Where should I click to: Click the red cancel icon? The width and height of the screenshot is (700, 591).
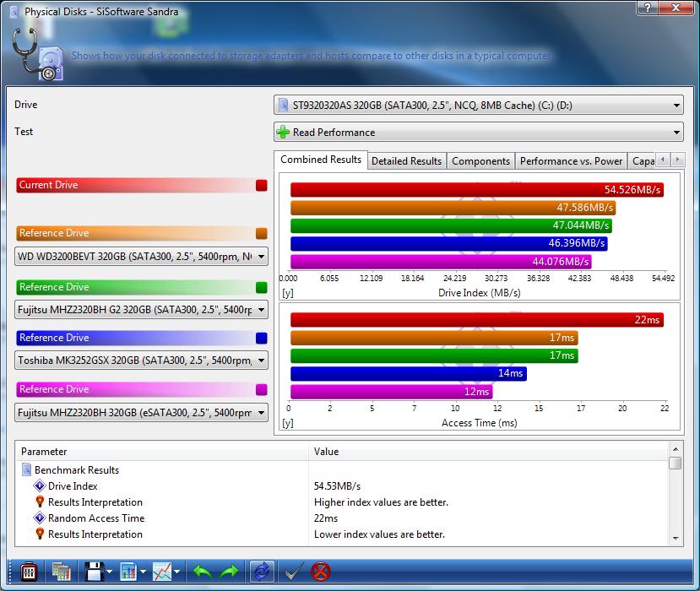coord(321,572)
